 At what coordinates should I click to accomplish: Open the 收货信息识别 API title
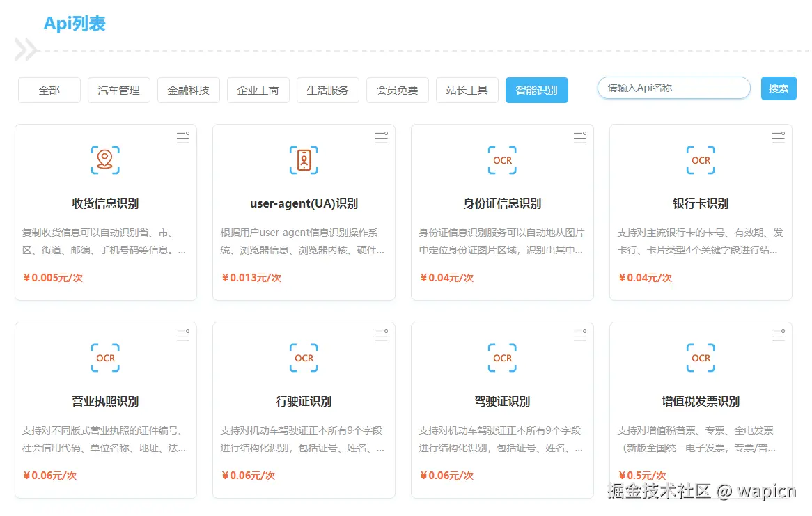click(105, 203)
